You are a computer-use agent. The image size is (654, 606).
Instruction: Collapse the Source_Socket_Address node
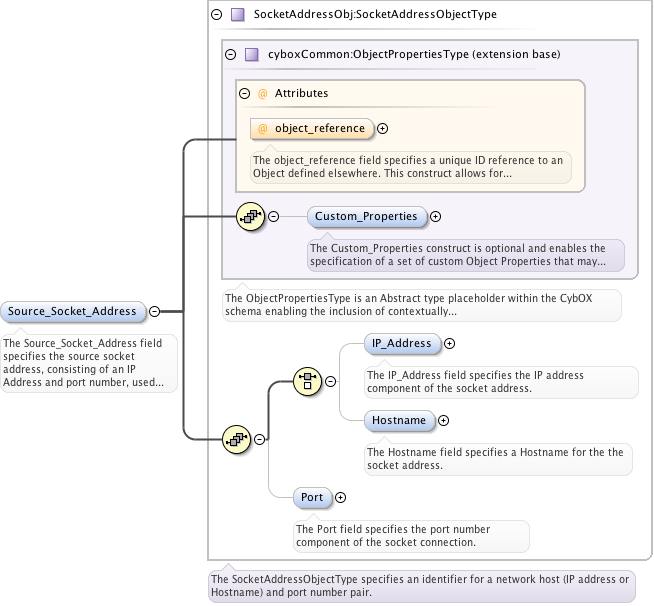click(x=155, y=311)
